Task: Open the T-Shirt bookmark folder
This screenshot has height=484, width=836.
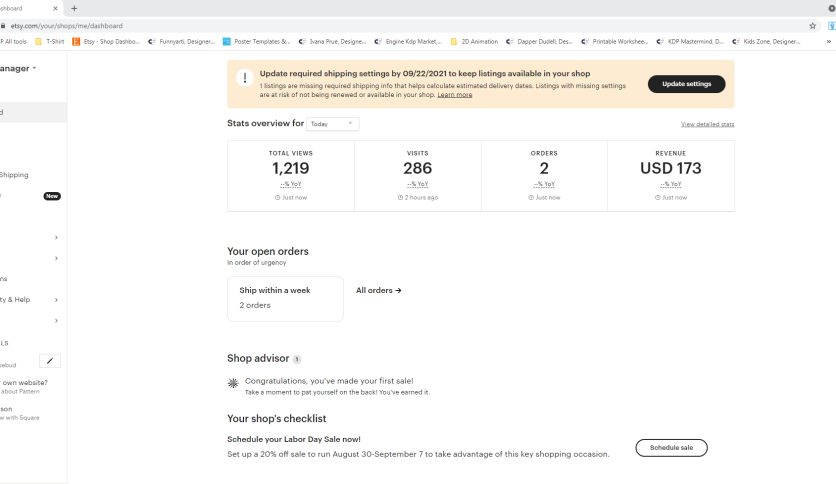Action: coord(50,42)
